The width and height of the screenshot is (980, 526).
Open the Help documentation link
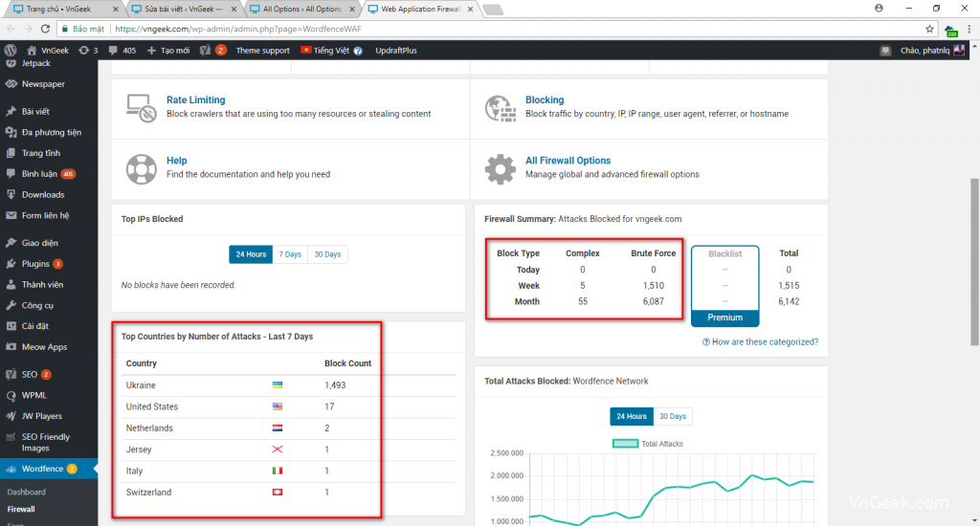[176, 160]
